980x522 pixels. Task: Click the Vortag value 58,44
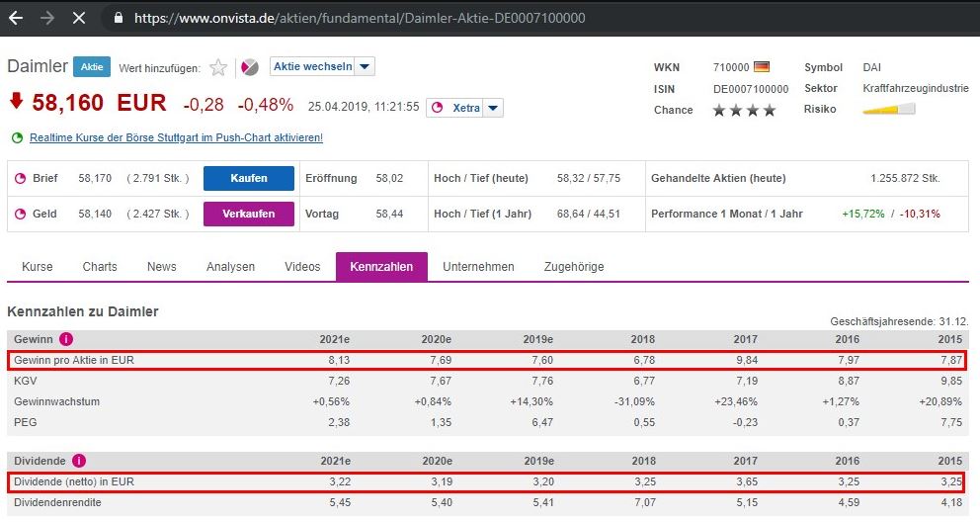pyautogui.click(x=389, y=214)
